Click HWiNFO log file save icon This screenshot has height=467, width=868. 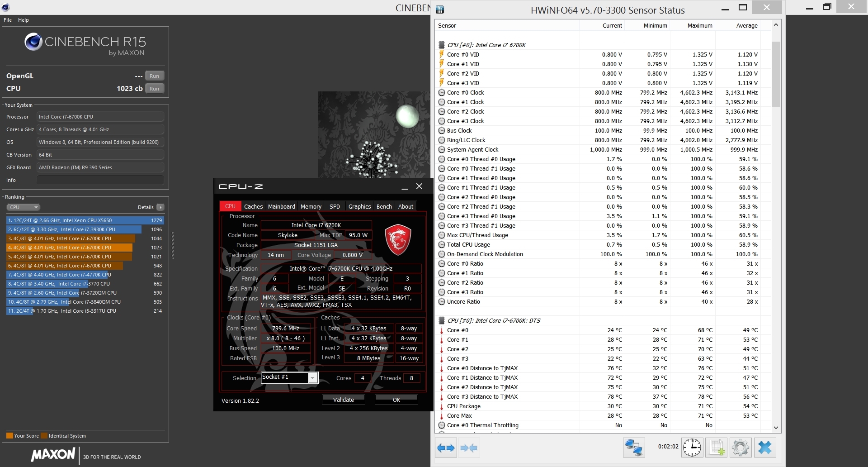(717, 448)
